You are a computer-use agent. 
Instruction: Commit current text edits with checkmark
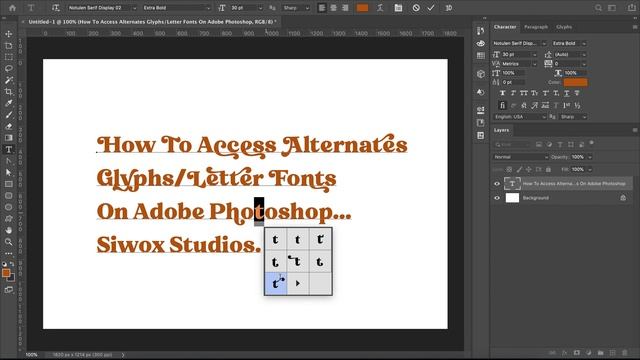[431, 8]
